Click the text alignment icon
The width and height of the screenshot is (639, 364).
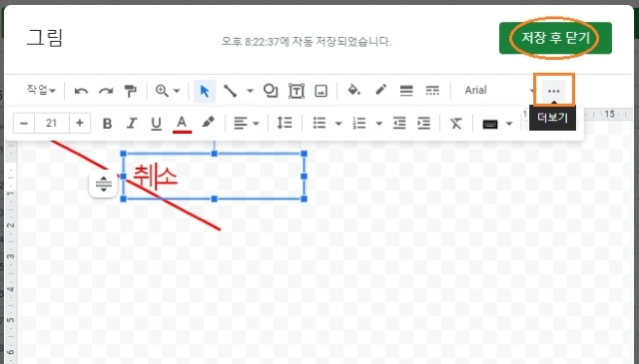(241, 124)
